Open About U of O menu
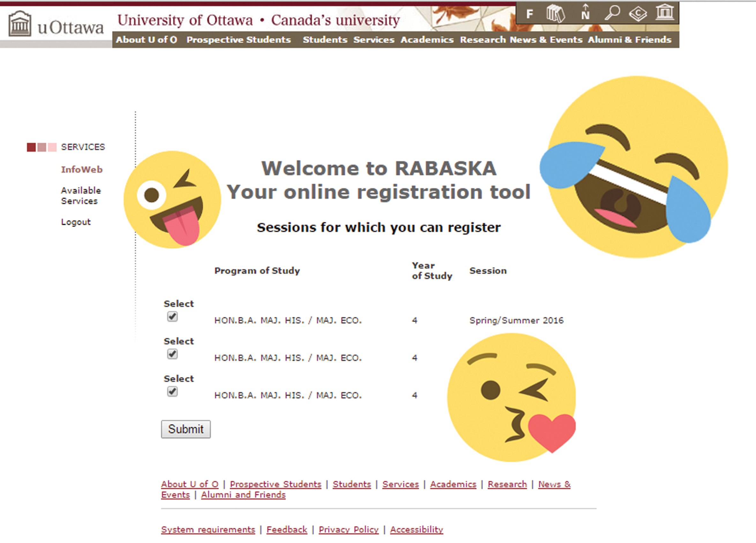The height and width of the screenshot is (543, 756). 146,40
